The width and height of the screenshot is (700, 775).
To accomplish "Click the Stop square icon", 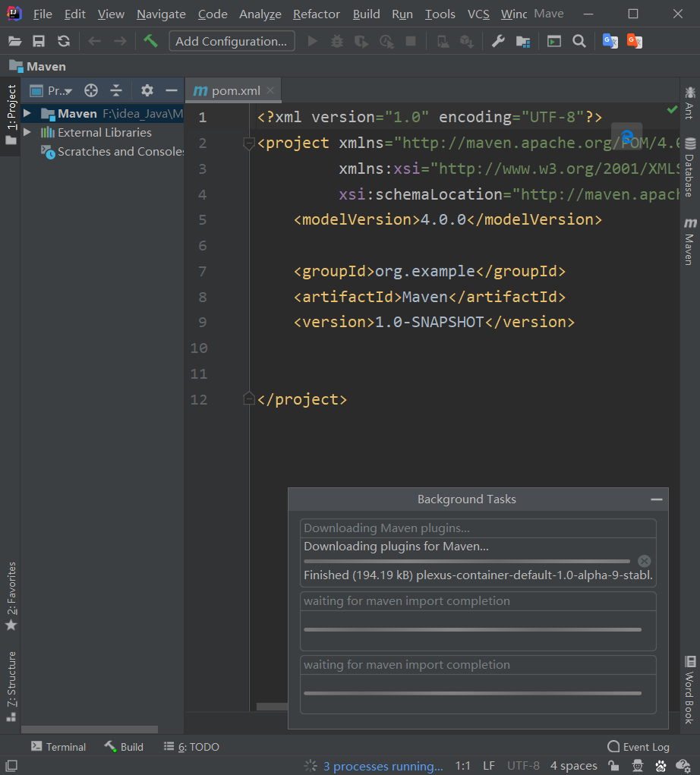I will [x=410, y=41].
